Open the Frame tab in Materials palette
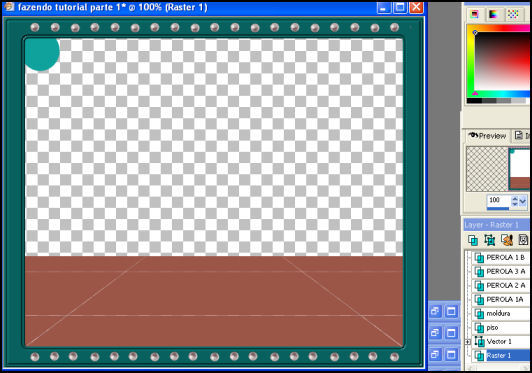 tap(475, 14)
